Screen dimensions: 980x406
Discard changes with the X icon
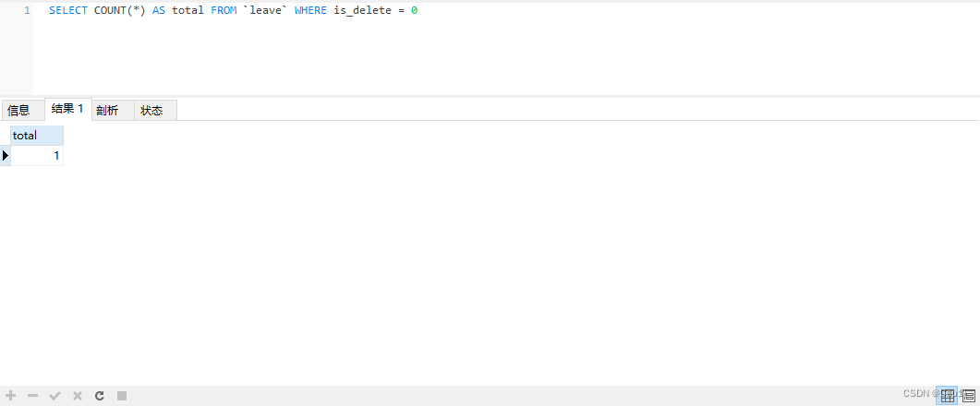pos(78,395)
